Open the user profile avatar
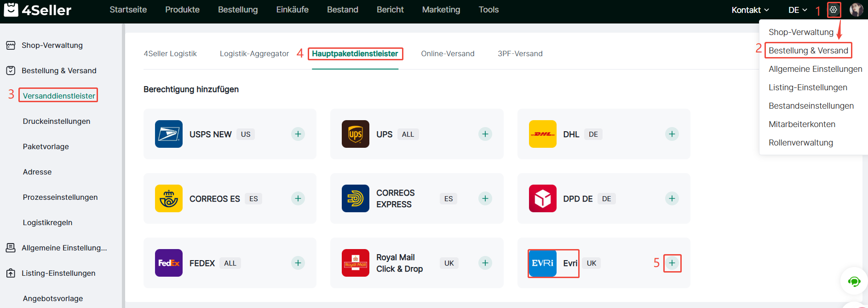868x308 pixels. [x=856, y=10]
